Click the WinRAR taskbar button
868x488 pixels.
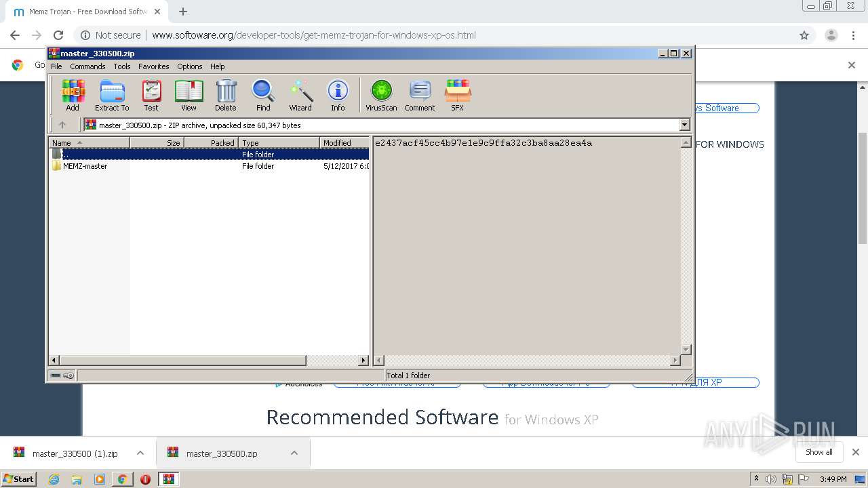point(168,479)
